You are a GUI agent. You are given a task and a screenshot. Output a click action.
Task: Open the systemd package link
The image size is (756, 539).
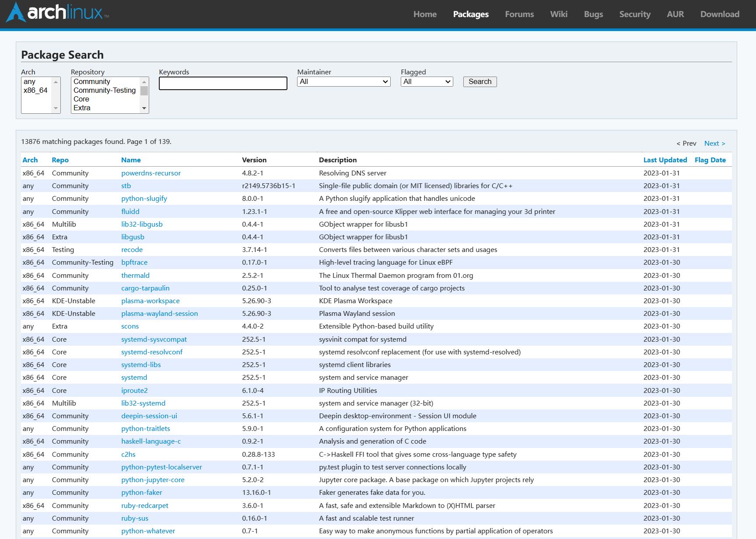134,378
